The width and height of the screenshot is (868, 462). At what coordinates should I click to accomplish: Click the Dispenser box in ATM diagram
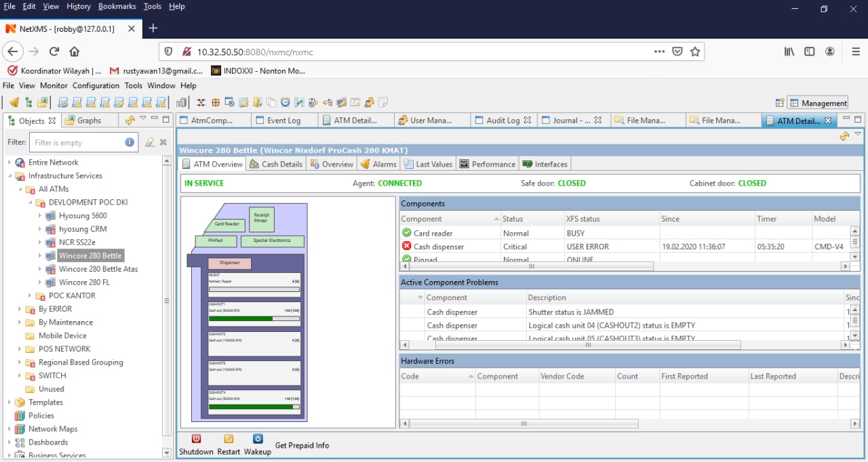(229, 263)
